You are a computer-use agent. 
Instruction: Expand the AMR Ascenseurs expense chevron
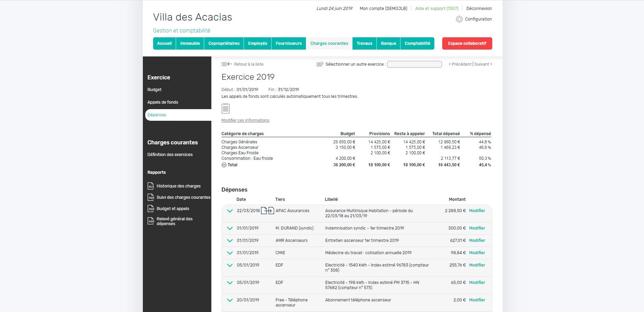(x=230, y=240)
